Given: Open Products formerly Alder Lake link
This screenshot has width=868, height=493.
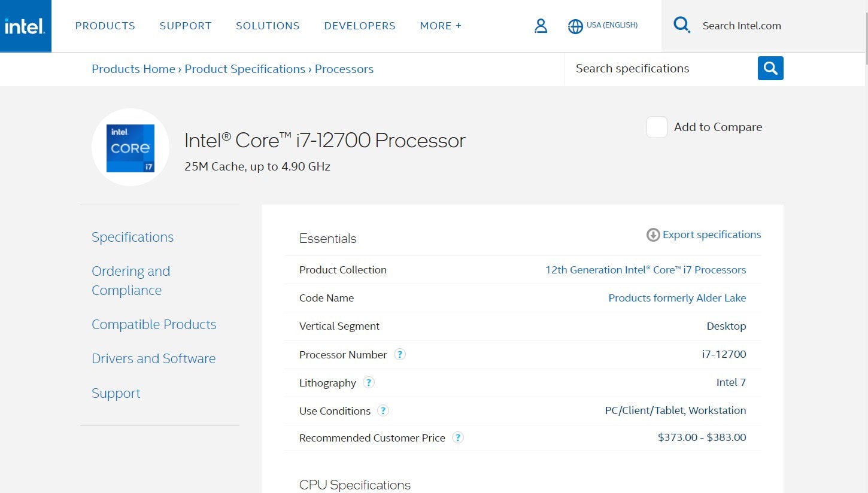Looking at the screenshot, I should [x=677, y=298].
